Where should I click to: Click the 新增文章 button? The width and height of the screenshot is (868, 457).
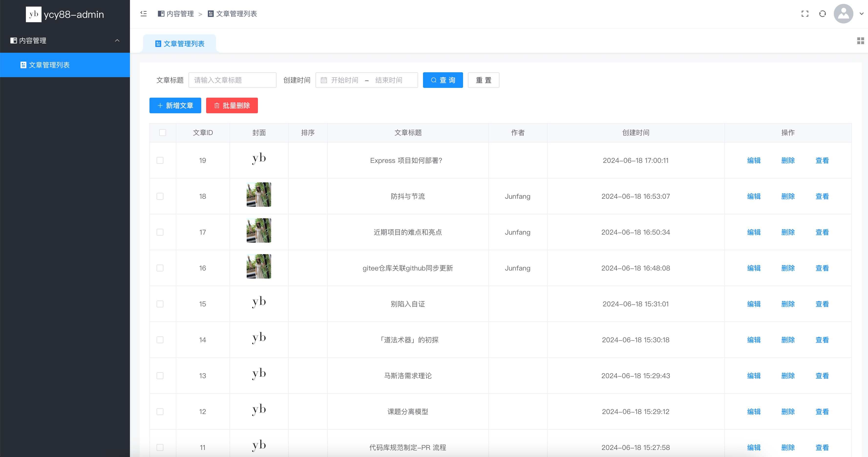click(x=175, y=106)
